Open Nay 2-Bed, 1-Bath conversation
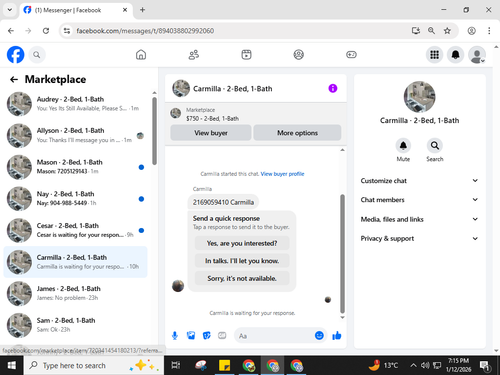500x375 pixels. 75,199
